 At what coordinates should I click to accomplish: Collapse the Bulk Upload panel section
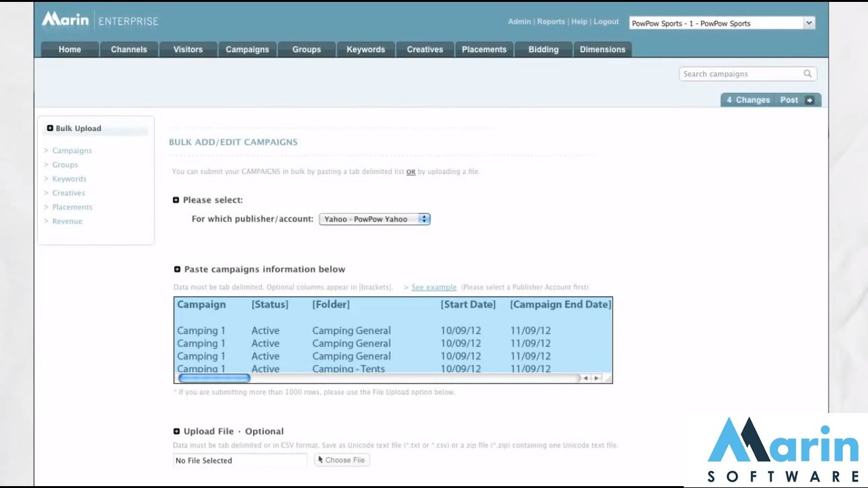pos(50,128)
